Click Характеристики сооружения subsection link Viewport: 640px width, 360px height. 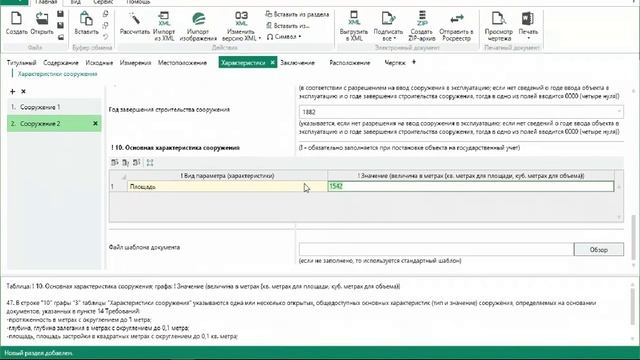coord(58,74)
